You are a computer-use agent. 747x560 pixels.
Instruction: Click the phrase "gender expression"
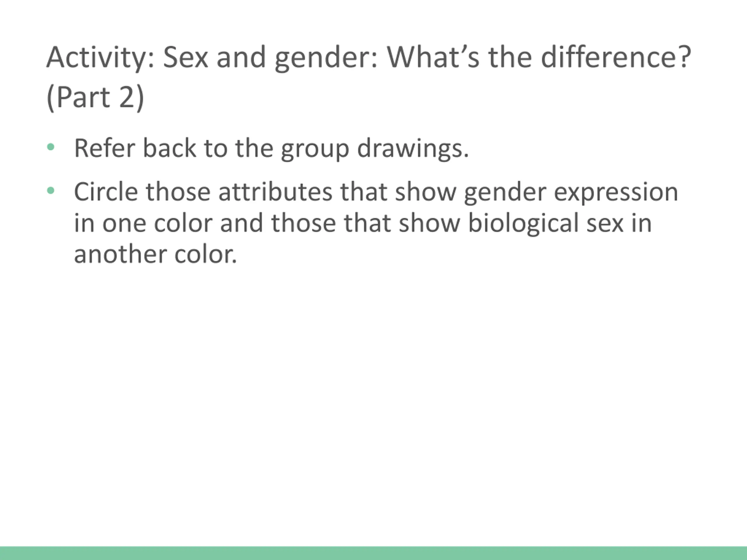tap(571, 193)
